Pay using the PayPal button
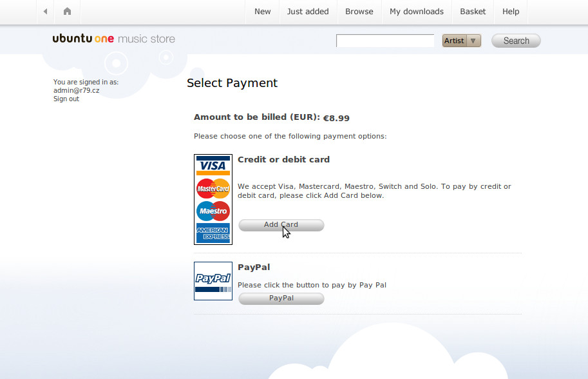Image resolution: width=588 pixels, height=379 pixels. 281,298
